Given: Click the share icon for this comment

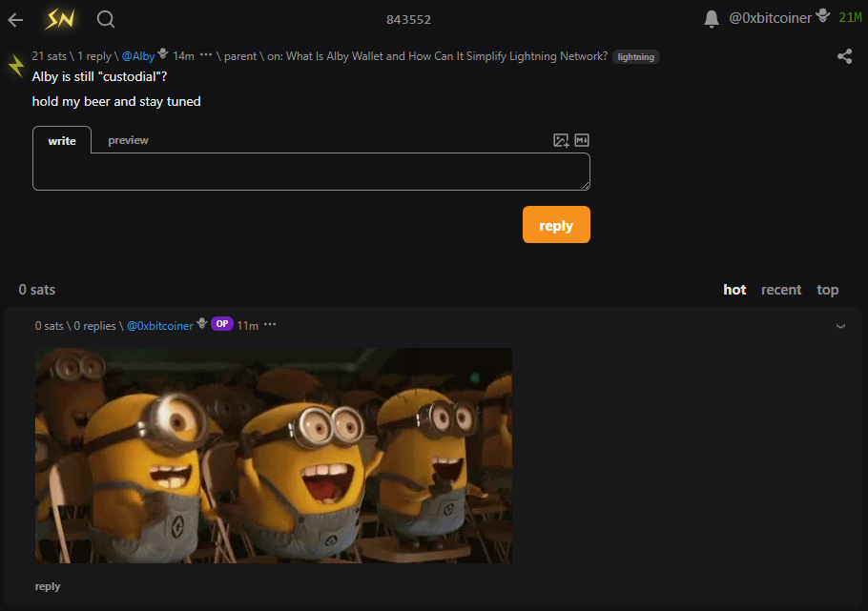Looking at the screenshot, I should click(844, 56).
